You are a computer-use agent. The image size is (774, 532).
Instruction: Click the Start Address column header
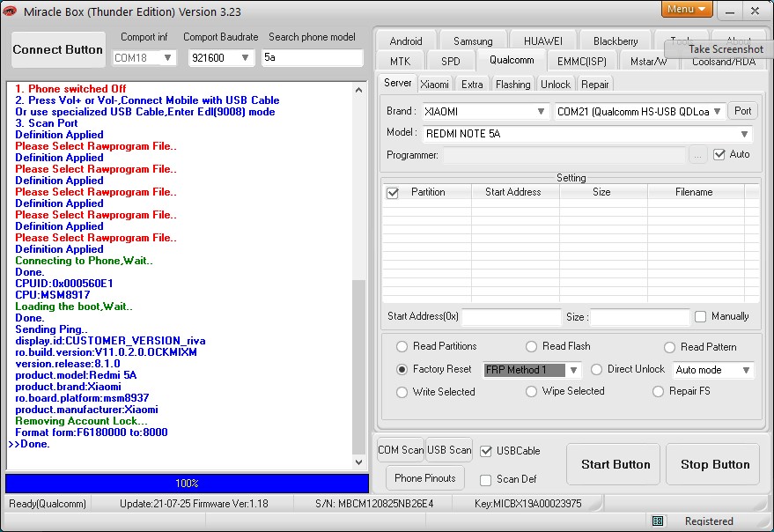(513, 192)
